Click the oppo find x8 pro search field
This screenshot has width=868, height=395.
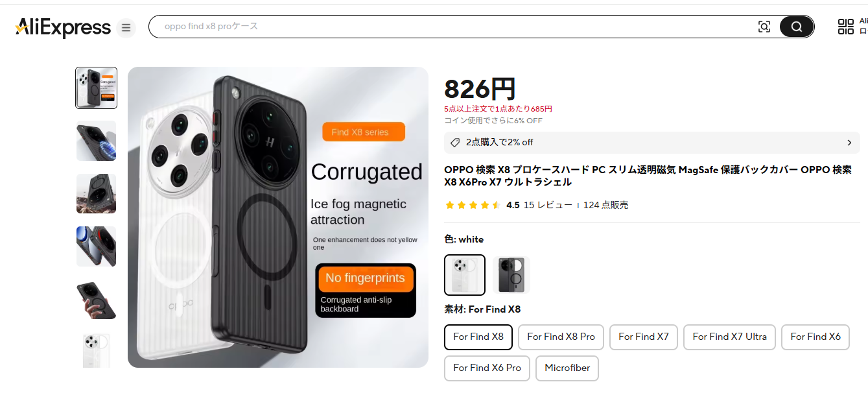pyautogui.click(x=454, y=27)
